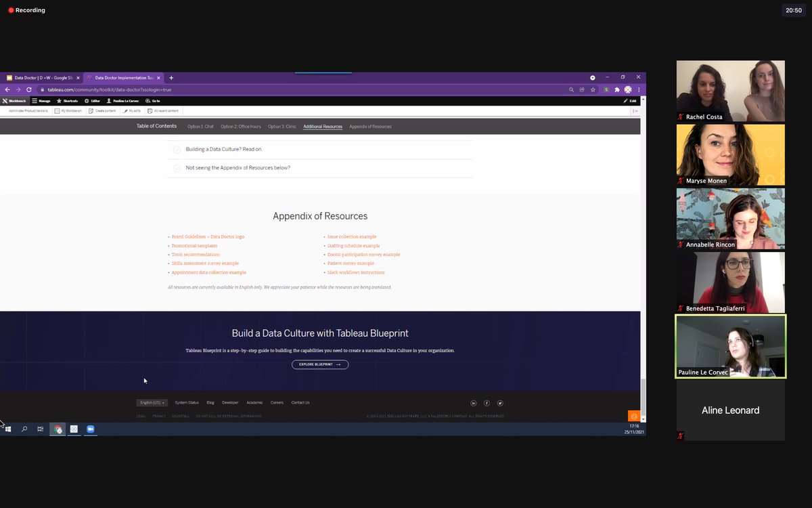This screenshot has height=508, width=812.
Task: Open the Shortcuts admin menu
Action: tap(67, 101)
